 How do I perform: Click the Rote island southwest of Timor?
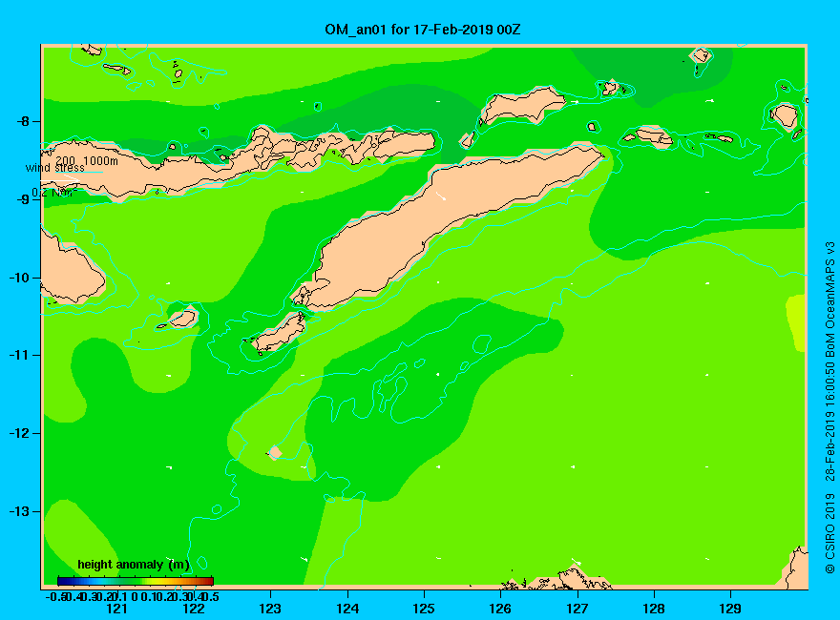click(x=280, y=333)
